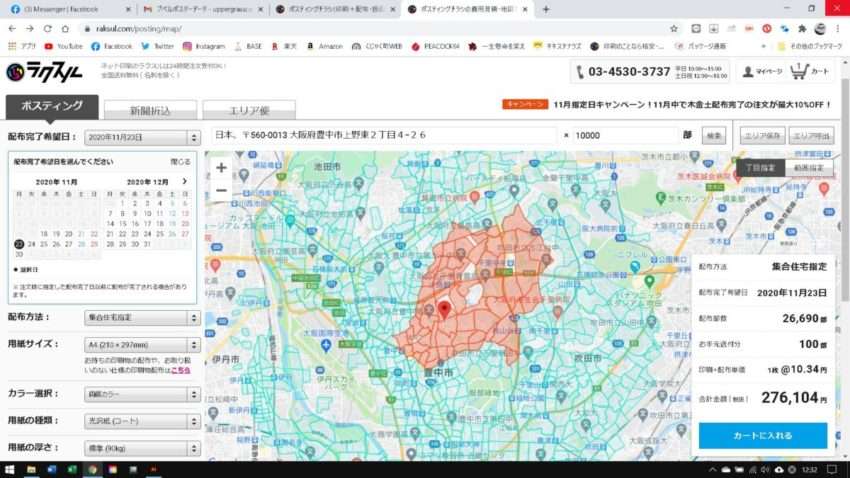Open PEACOCK64 bookmark

(435, 47)
